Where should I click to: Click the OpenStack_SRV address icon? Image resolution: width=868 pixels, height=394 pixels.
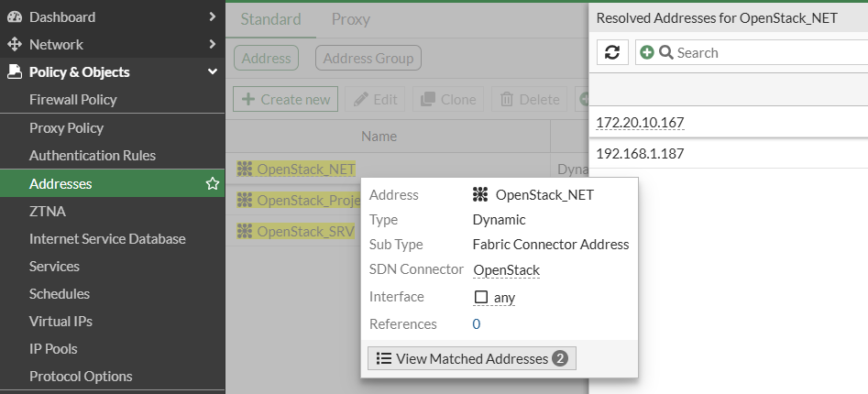point(245,231)
